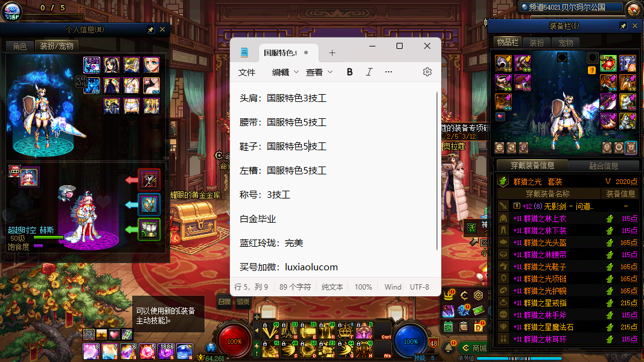Click the 100% zoom level in status bar
This screenshot has width=644, height=362.
pyautogui.click(x=363, y=287)
